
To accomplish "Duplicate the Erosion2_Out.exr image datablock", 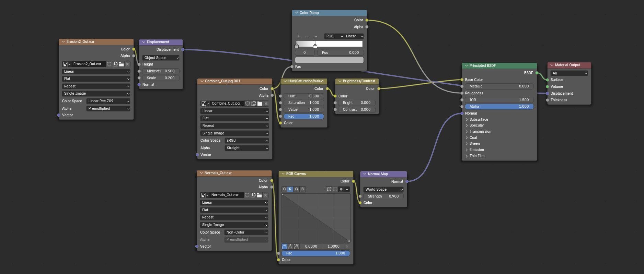I will pyautogui.click(x=115, y=64).
